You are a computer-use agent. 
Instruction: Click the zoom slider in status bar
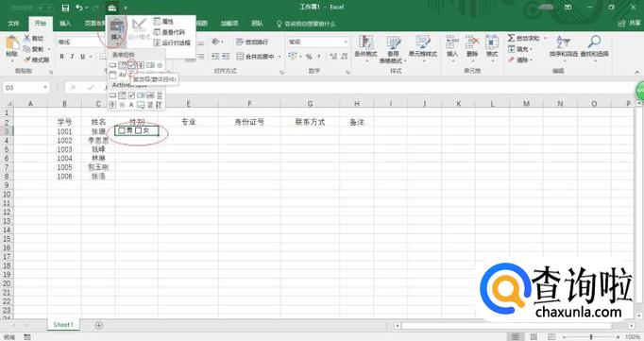coord(591,337)
